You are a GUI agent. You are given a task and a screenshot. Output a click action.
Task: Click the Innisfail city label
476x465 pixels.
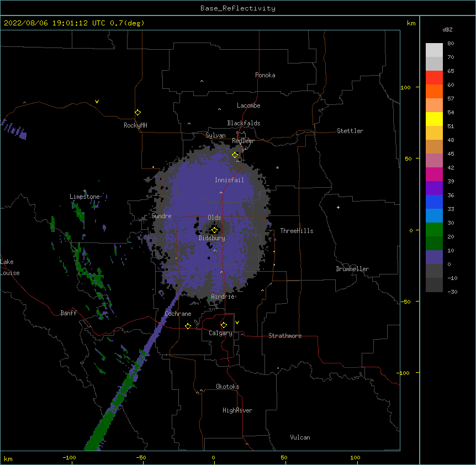(x=229, y=180)
